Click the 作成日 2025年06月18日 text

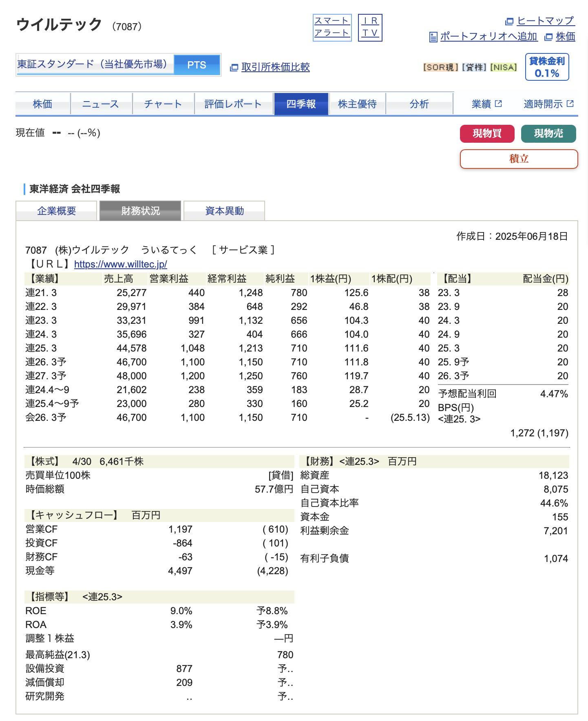(x=512, y=237)
